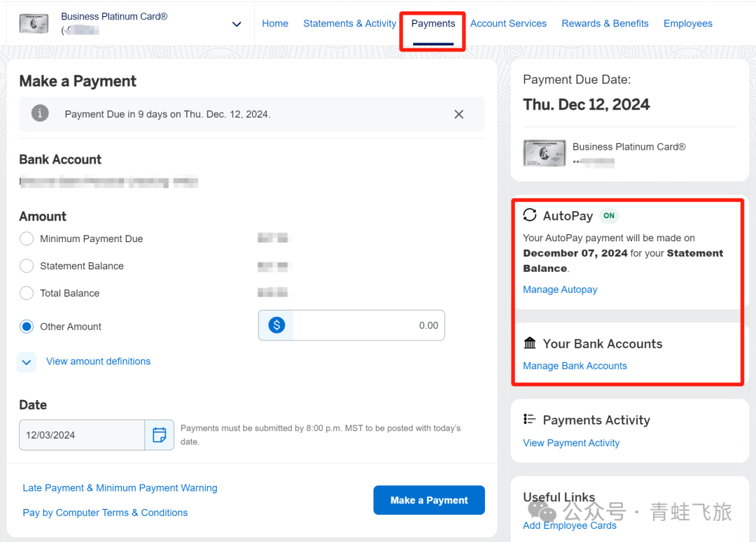Open View Payment Activity link
756x542 pixels.
571,443
